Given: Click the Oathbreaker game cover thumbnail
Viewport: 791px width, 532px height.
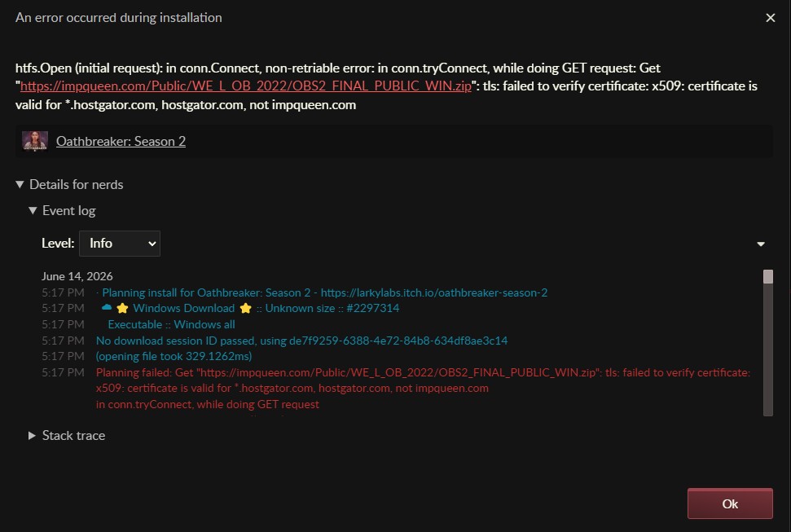Looking at the screenshot, I should click(35, 141).
